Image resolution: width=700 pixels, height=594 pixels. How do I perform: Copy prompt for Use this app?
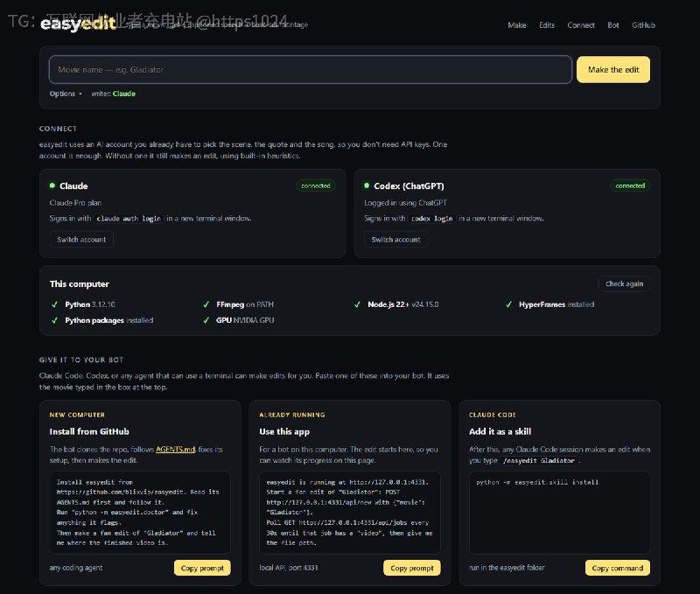411,568
